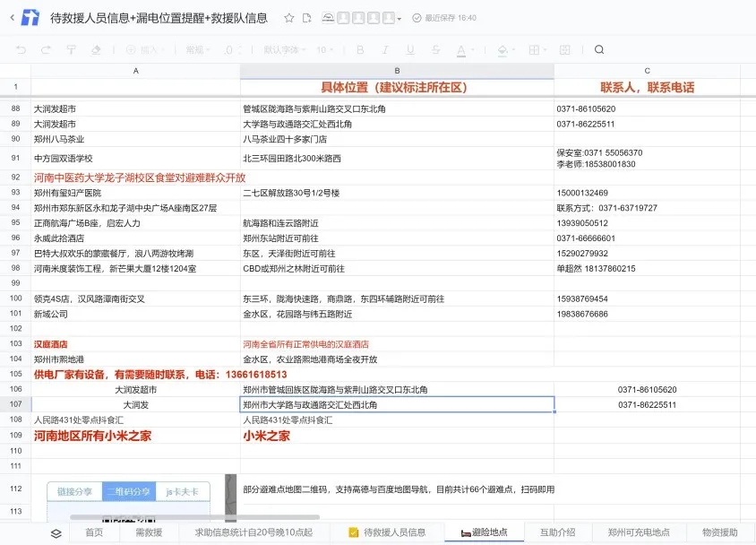Click 二维码分享 tab in embedded image
Screen dimensions: 756x545
coord(128,491)
